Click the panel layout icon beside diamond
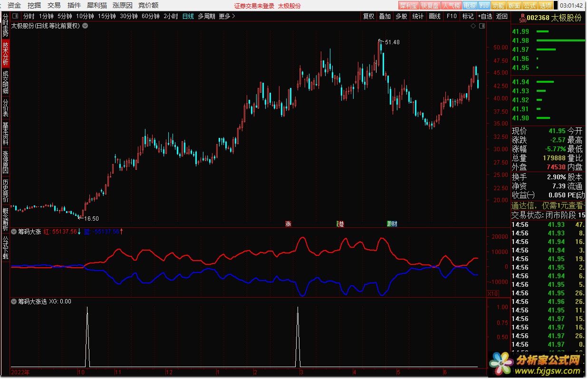Viewport: 588px width, 379px height. tap(482, 26)
